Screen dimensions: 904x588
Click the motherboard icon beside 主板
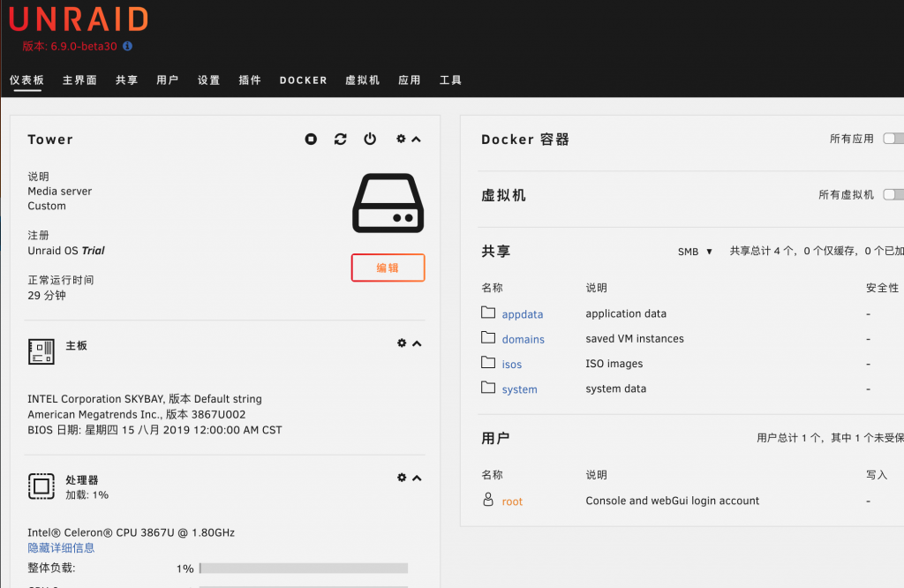tap(41, 351)
